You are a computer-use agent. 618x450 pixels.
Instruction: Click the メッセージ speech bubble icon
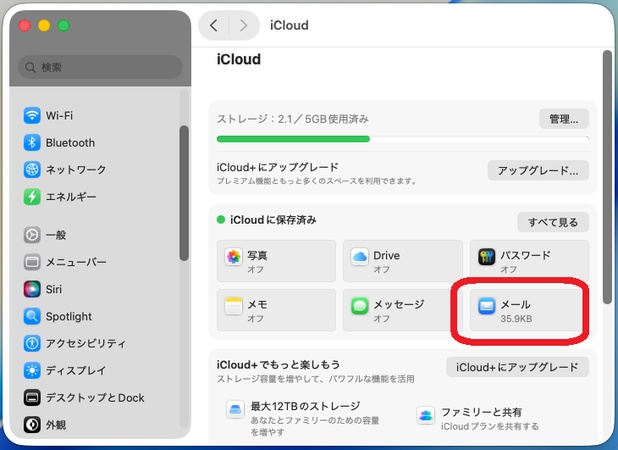360,306
